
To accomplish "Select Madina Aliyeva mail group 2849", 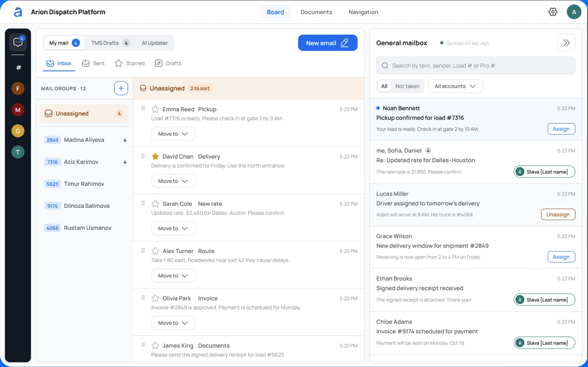I will pyautogui.click(x=84, y=140).
